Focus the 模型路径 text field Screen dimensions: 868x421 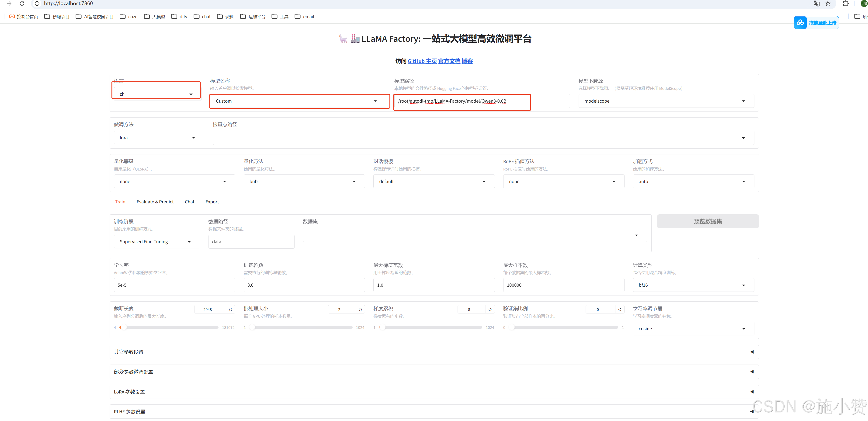(x=482, y=101)
